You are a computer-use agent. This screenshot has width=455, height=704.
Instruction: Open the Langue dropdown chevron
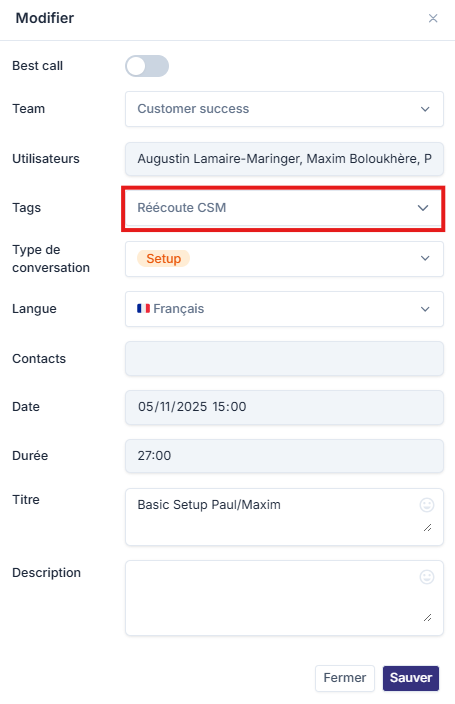click(x=425, y=309)
